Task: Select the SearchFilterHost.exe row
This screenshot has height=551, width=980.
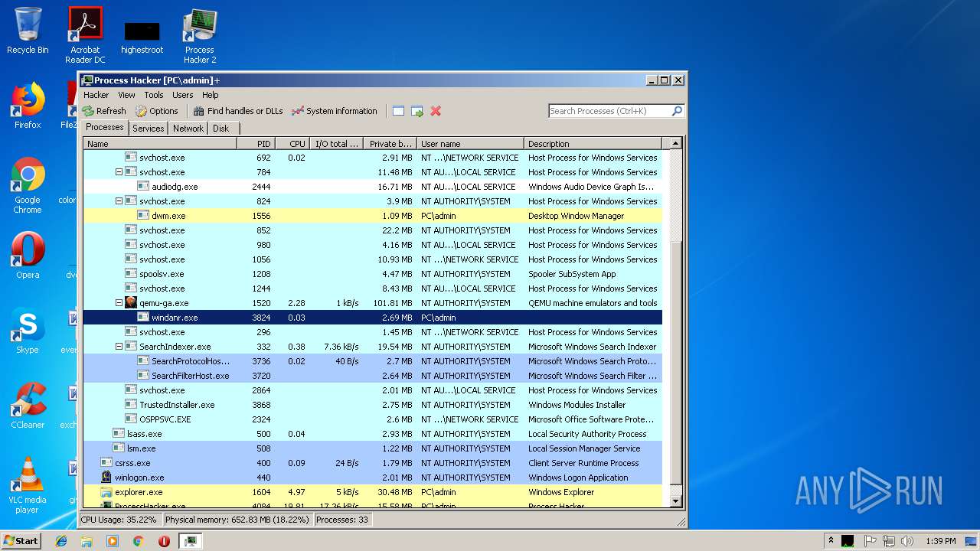Action: 373,376
